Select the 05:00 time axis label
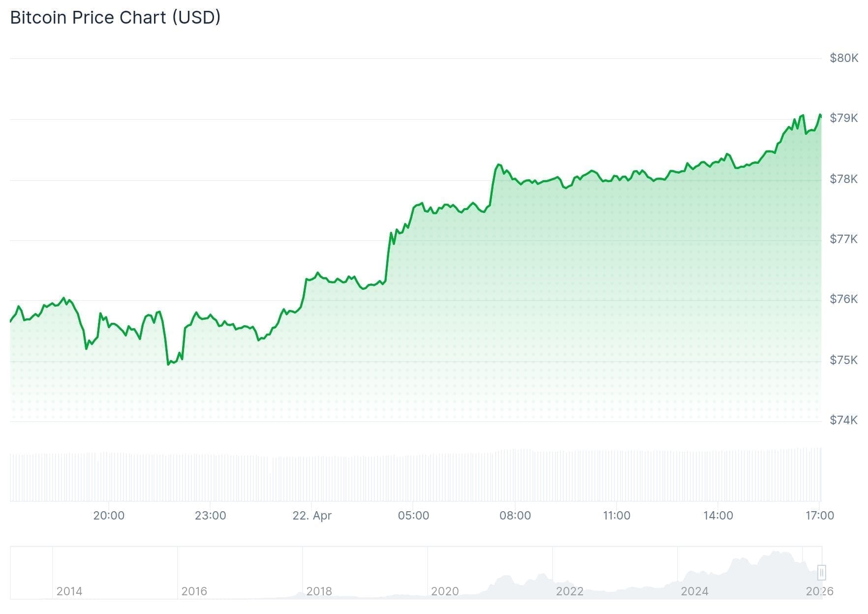Image resolution: width=868 pixels, height=614 pixels. pyautogui.click(x=413, y=516)
